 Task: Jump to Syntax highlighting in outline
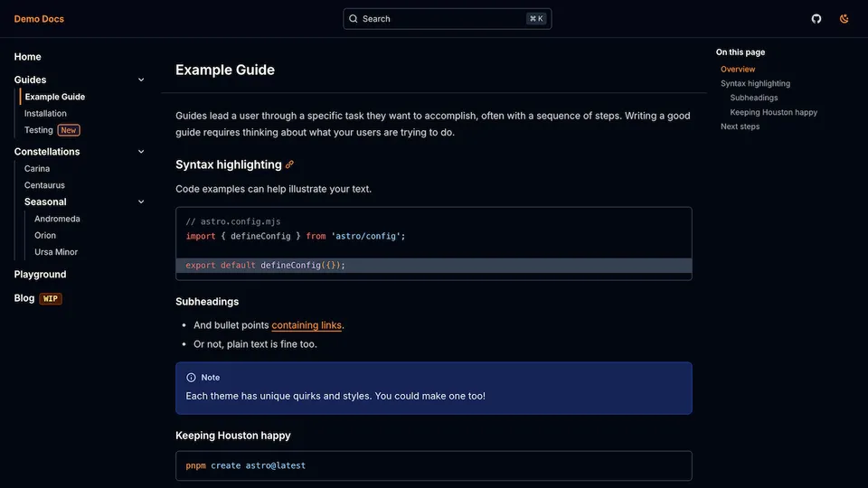(756, 83)
